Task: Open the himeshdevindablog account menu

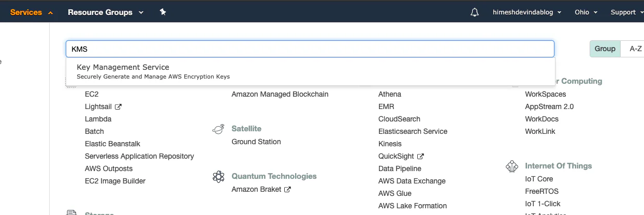Action: [527, 12]
